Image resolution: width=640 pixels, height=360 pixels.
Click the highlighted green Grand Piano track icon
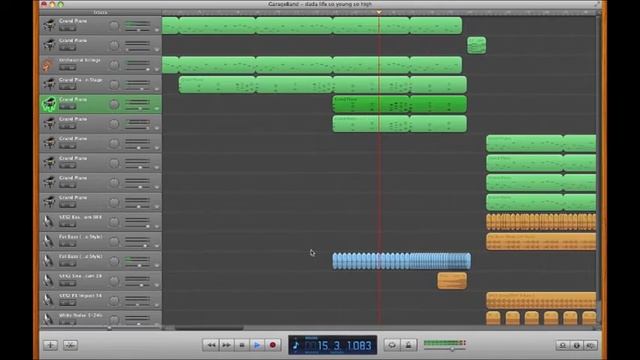(x=49, y=104)
